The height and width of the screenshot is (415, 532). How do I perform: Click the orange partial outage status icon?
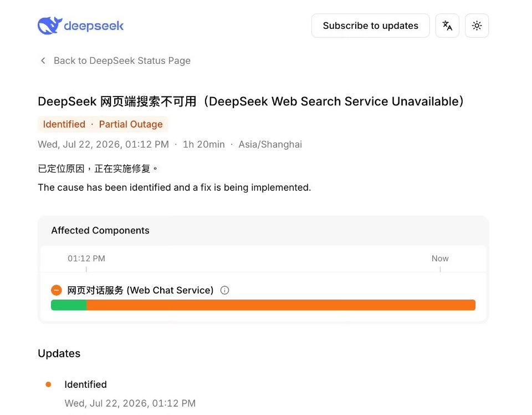[x=57, y=290]
